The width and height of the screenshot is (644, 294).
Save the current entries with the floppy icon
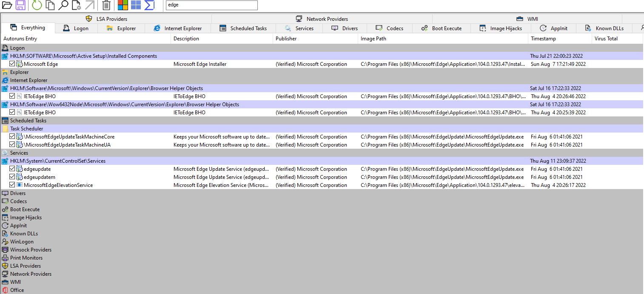pos(20,5)
